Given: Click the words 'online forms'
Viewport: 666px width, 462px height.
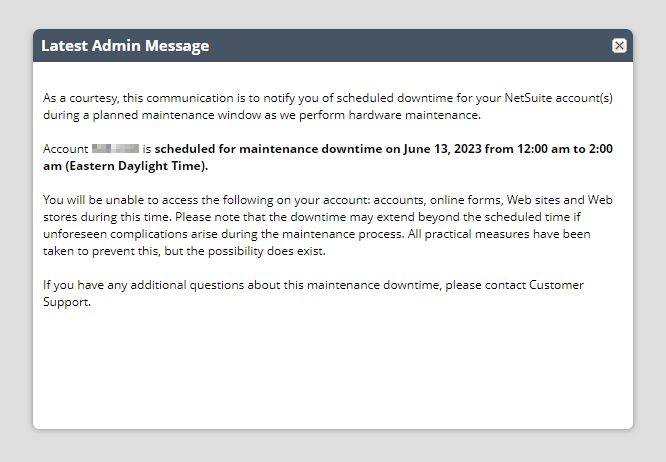Looking at the screenshot, I should [465, 200].
